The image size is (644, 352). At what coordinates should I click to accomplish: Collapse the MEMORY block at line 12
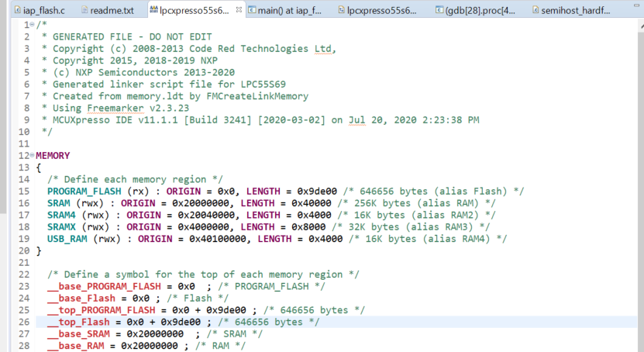click(x=32, y=155)
